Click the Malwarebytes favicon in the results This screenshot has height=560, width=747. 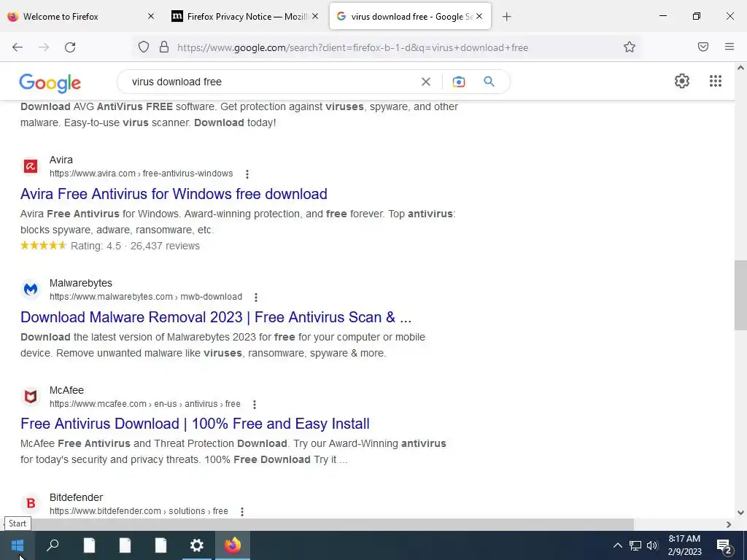tap(31, 289)
